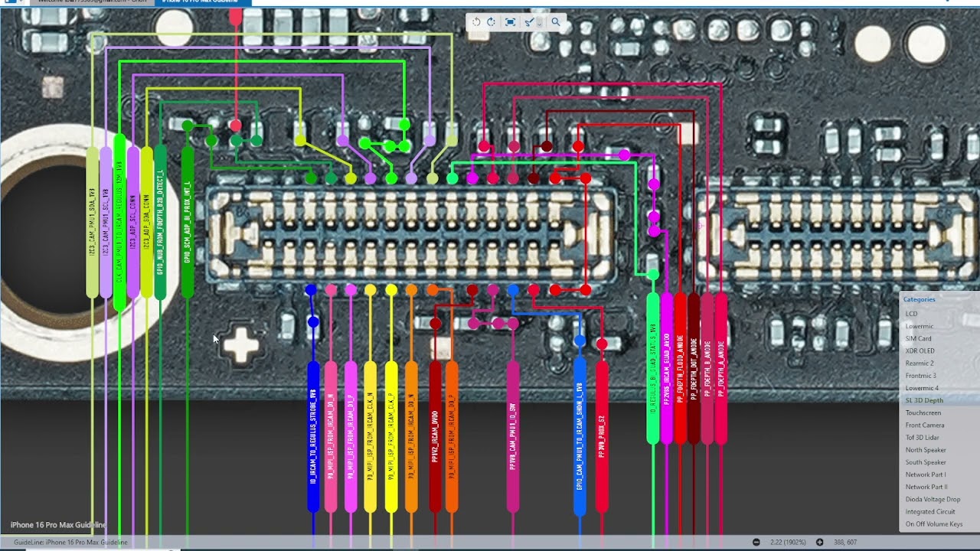
Task: Pick Integrated Circuit from the list
Action: coord(929,511)
